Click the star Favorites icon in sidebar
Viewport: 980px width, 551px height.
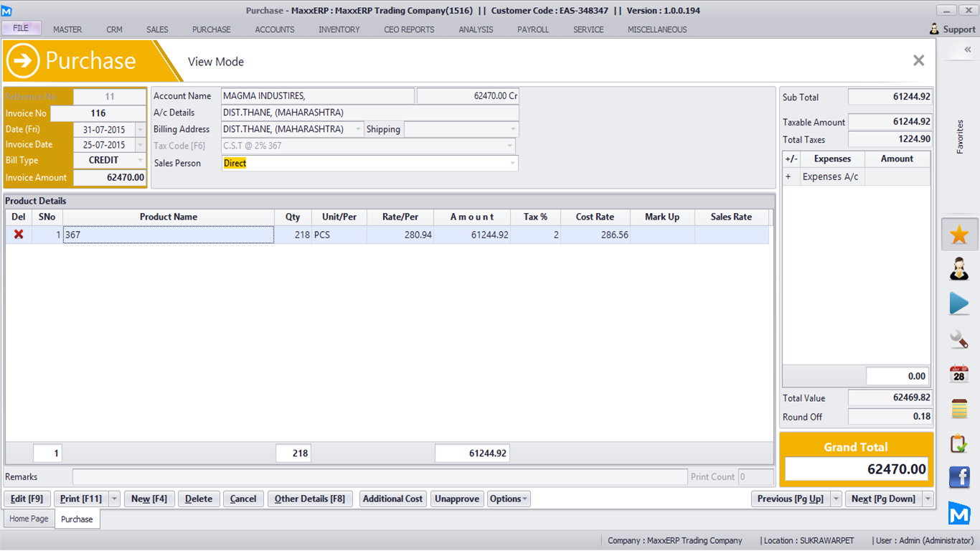point(959,235)
